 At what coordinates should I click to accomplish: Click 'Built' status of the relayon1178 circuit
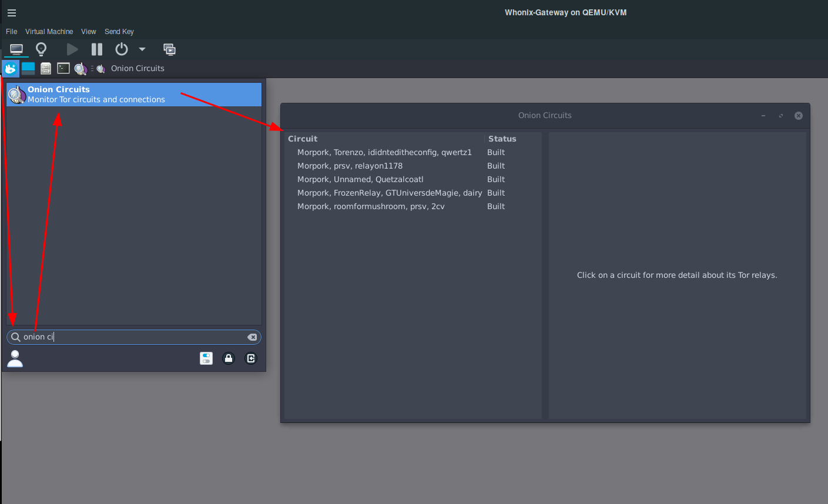coord(496,166)
